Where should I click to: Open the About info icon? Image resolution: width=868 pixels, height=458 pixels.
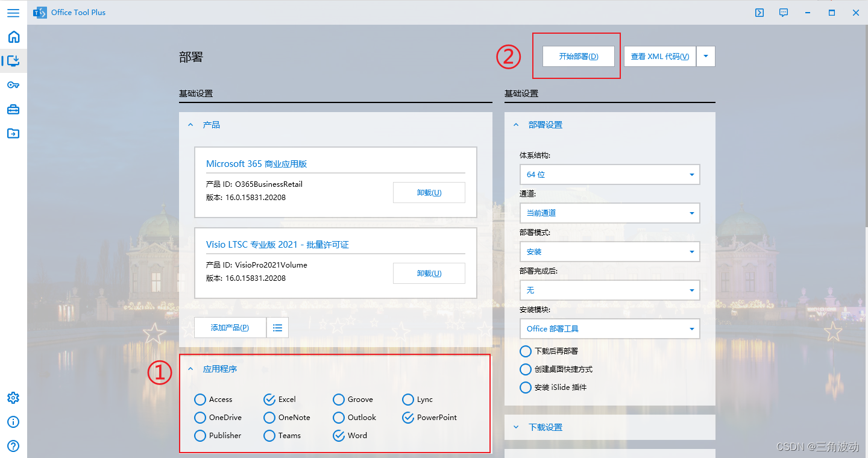click(x=13, y=422)
